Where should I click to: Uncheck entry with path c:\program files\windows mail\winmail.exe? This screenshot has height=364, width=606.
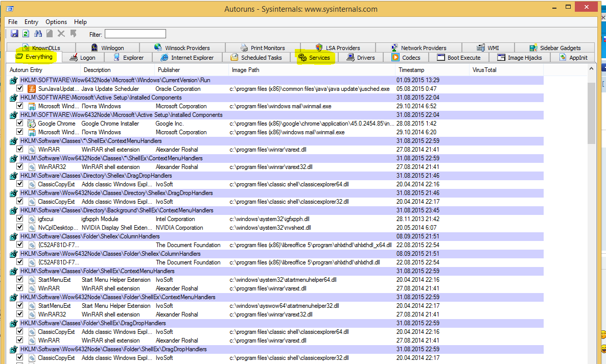[20, 106]
